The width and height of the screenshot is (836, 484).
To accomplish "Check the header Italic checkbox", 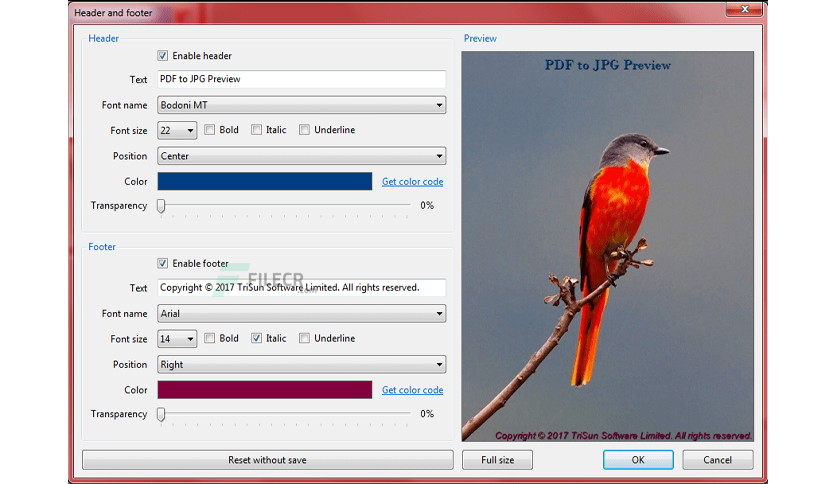I will [256, 130].
